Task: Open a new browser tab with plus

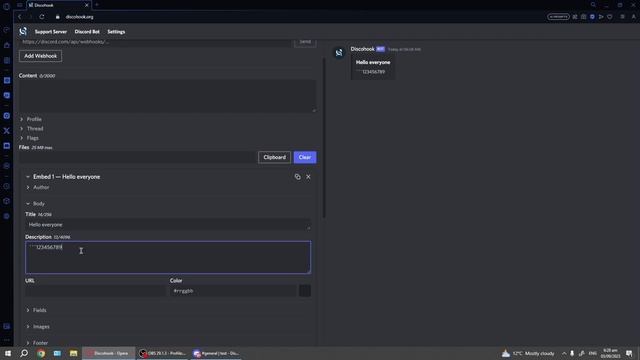Action: click(x=97, y=5)
